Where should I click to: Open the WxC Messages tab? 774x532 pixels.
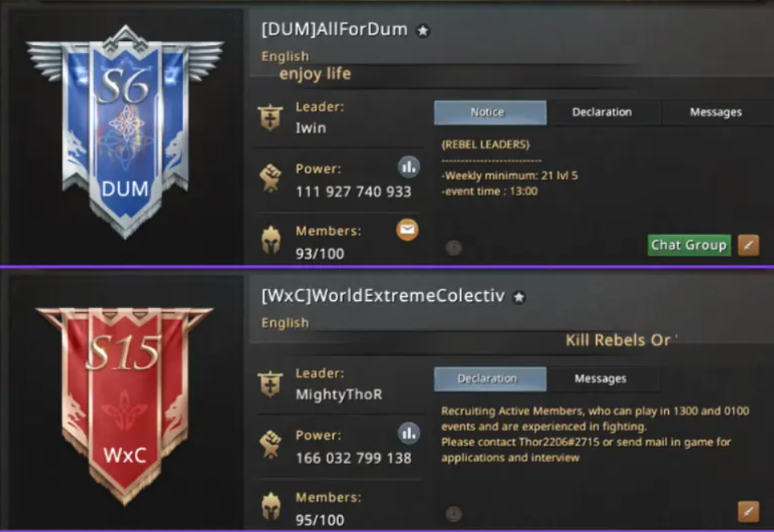point(601,379)
